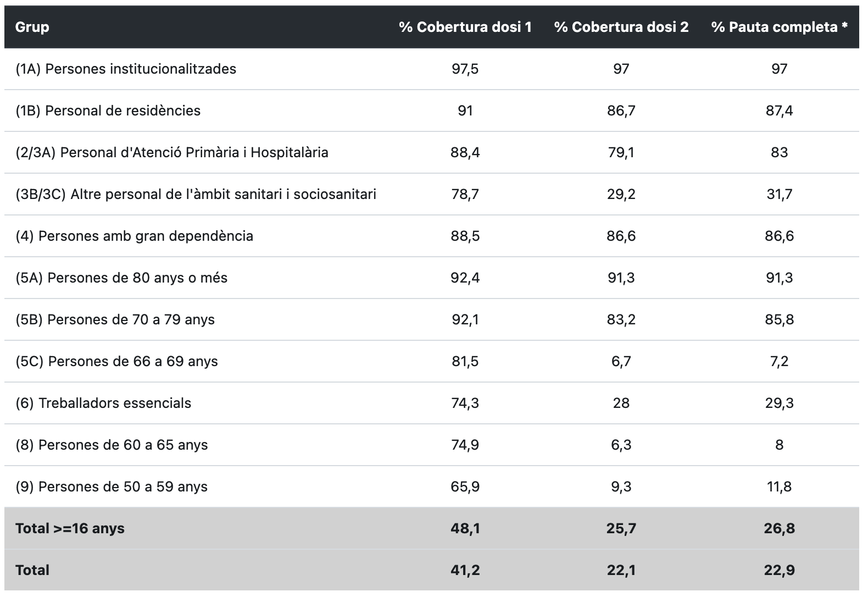868x597 pixels.
Task: Click the Persones de 70 a 79 anys label
Action: (115, 319)
